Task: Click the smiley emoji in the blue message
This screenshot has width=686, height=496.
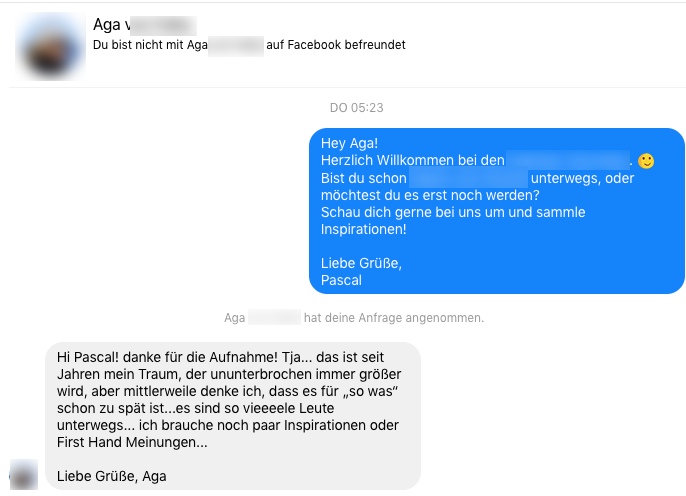Action: coord(646,161)
